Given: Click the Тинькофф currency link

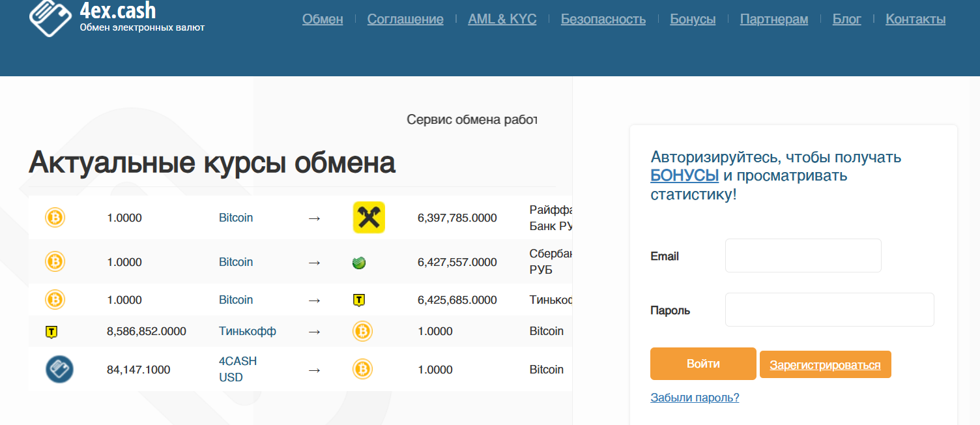Looking at the screenshot, I should (248, 331).
